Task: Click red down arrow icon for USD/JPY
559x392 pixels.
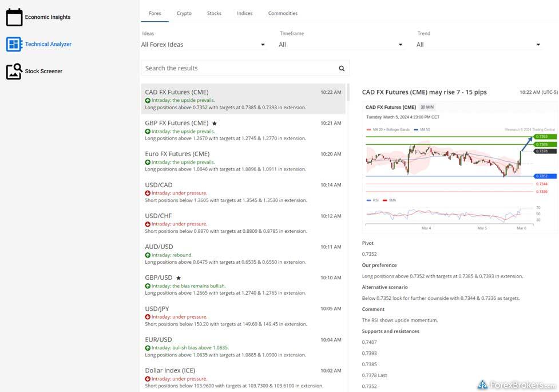Action: point(148,317)
